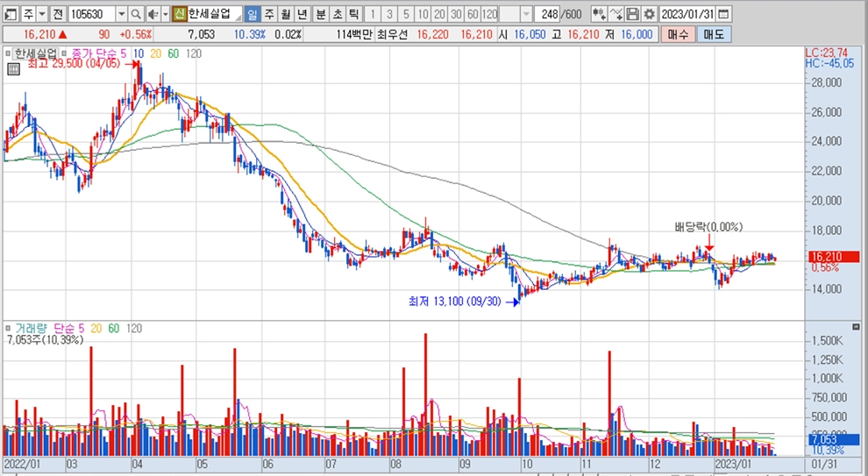
Task: Click the 배당락(0,00%) ex-dividend marker
Action: point(708,227)
